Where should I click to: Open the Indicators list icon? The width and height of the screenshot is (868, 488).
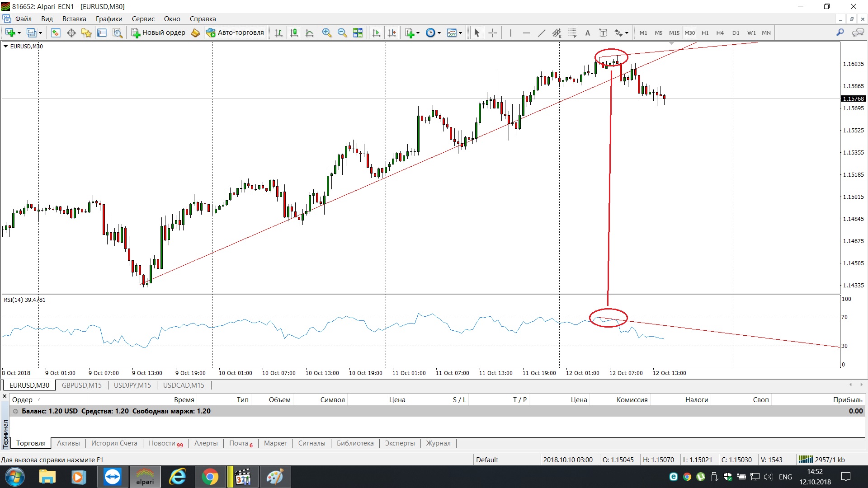tap(410, 33)
